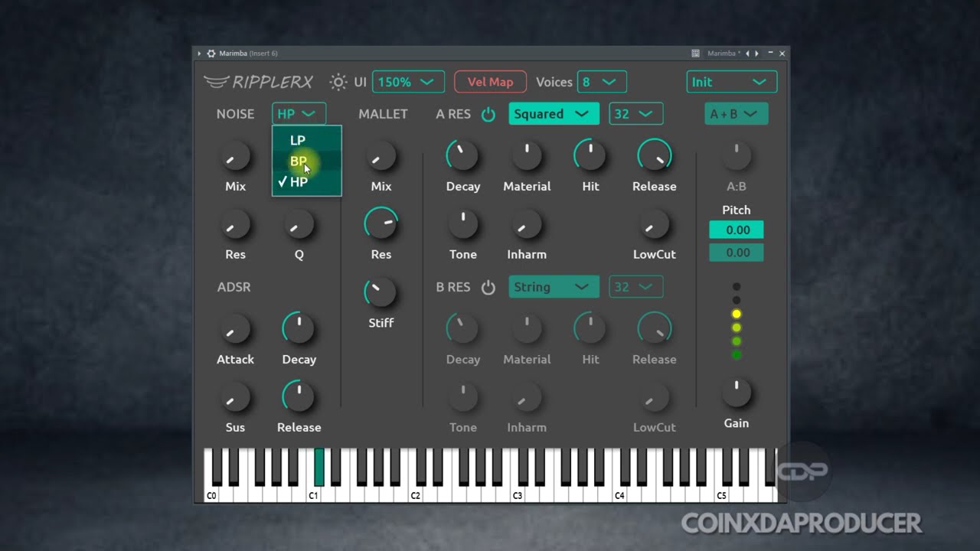Viewport: 980px width, 551px height.
Task: Toggle dark/light theme sun icon
Action: point(338,82)
